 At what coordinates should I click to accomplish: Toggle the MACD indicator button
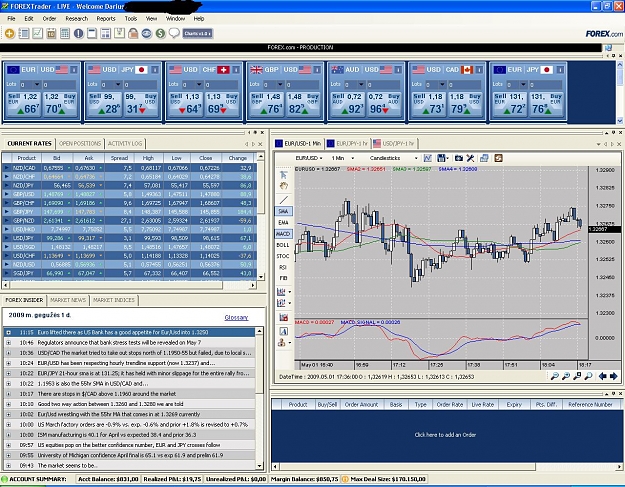click(x=283, y=234)
